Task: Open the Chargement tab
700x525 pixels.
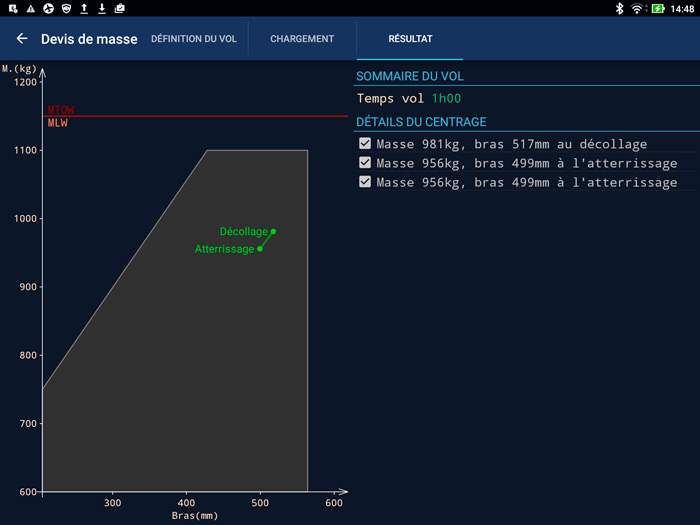Action: pyautogui.click(x=302, y=39)
